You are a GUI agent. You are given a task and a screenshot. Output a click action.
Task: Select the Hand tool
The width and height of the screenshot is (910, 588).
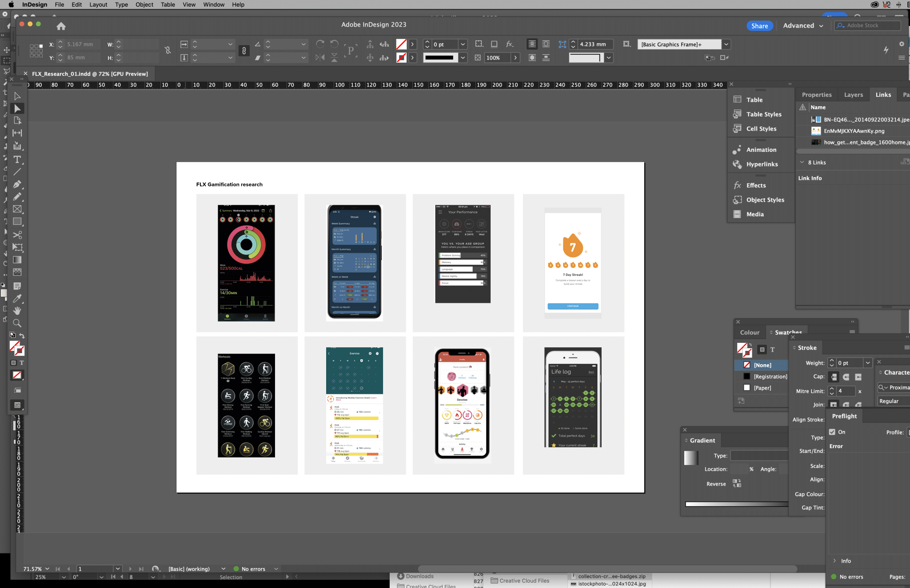point(17,310)
